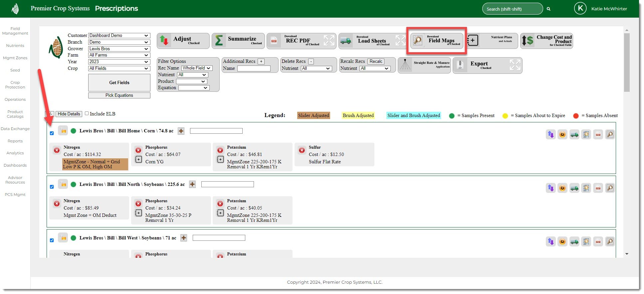Viewport: 644px width, 294px height.
Task: Uncheck the Bill Home Corn field checkbox
Action: click(52, 133)
